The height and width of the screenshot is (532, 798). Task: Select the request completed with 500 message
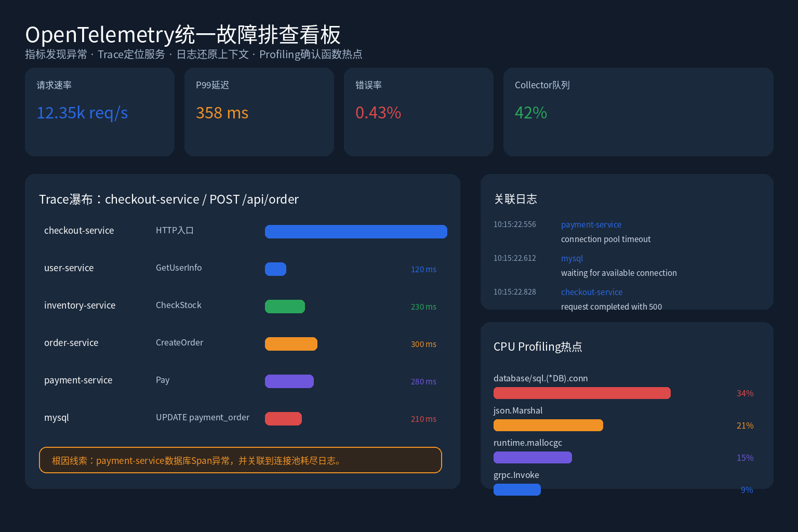(x=611, y=307)
